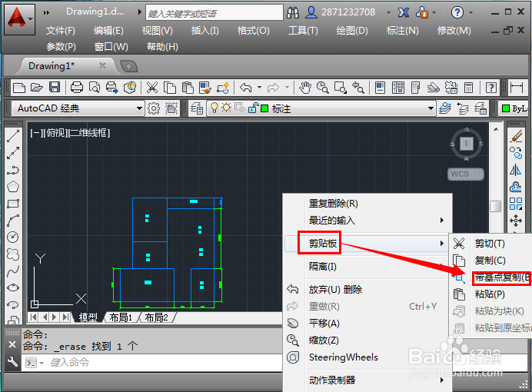The height and width of the screenshot is (392, 532).
Task: Click the Undo arrow in the toolbar
Action: pyautogui.click(x=246, y=88)
